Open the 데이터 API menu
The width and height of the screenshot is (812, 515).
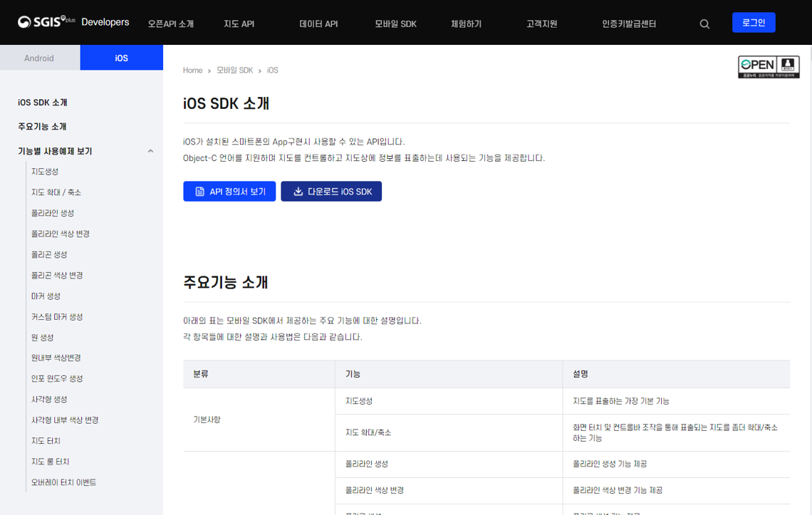tap(318, 22)
